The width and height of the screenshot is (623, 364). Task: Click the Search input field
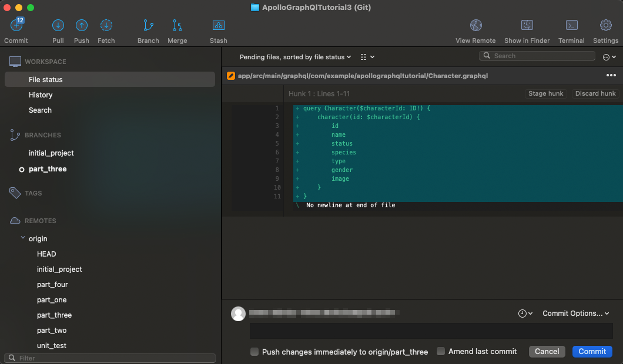tap(537, 56)
